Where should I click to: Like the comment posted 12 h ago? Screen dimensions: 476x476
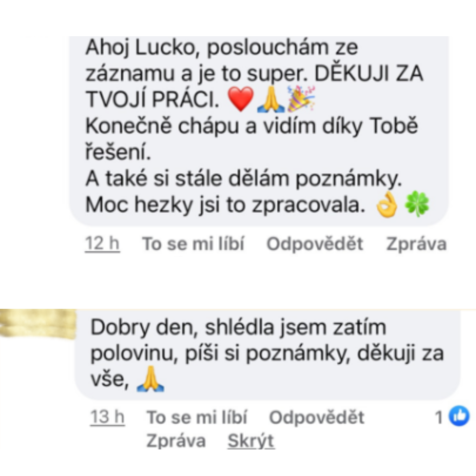tap(193, 244)
